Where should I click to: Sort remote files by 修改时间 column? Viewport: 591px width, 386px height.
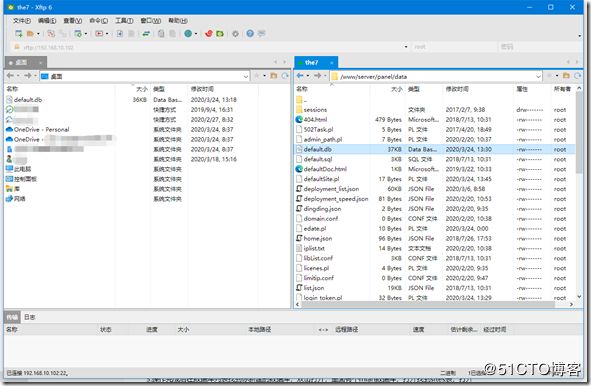point(457,89)
